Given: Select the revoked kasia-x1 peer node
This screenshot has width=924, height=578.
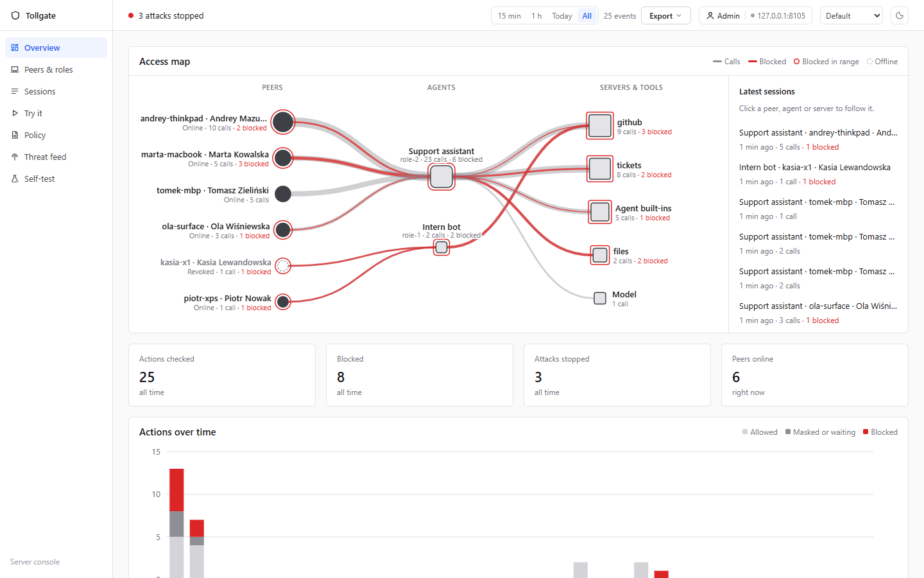Looking at the screenshot, I should [283, 266].
